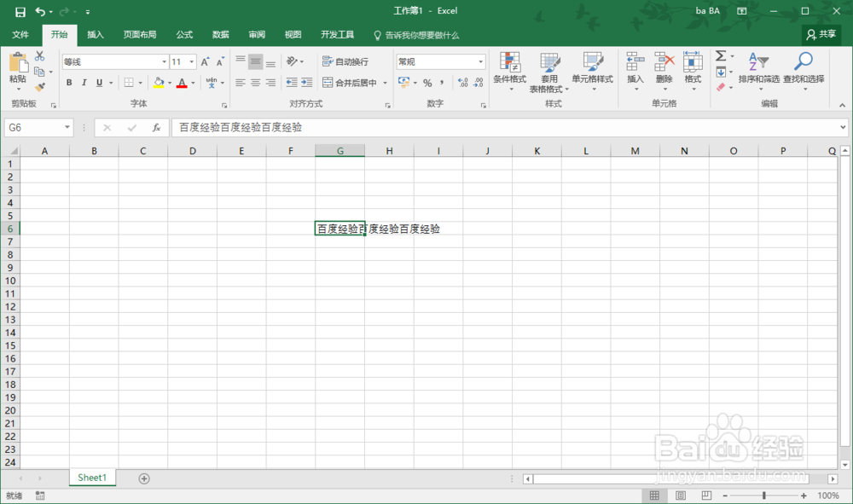Screen dimensions: 853x504
Task: Click 告诉我你想要做什么 search box
Action: tap(416, 35)
